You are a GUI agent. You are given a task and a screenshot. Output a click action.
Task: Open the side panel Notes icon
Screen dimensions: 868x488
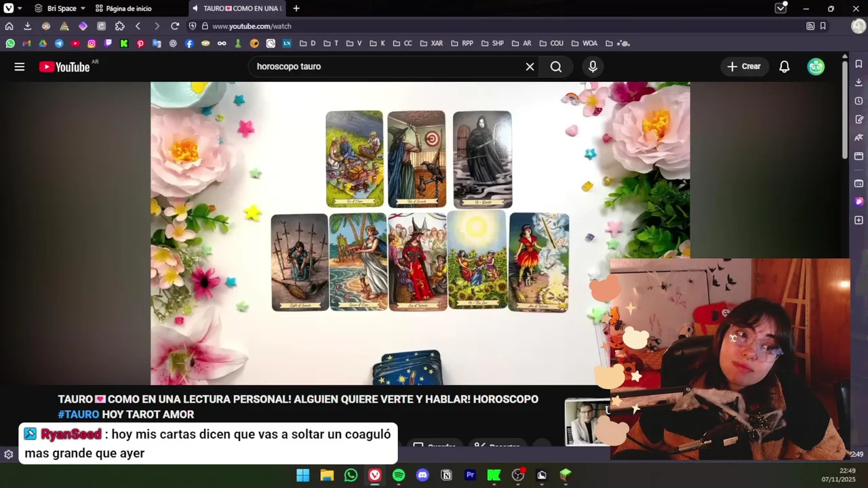click(859, 119)
